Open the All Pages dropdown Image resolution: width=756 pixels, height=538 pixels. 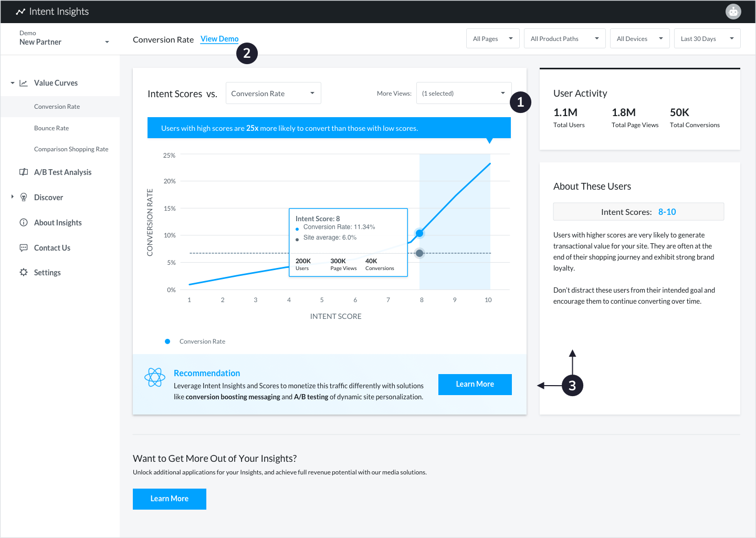[x=492, y=39]
